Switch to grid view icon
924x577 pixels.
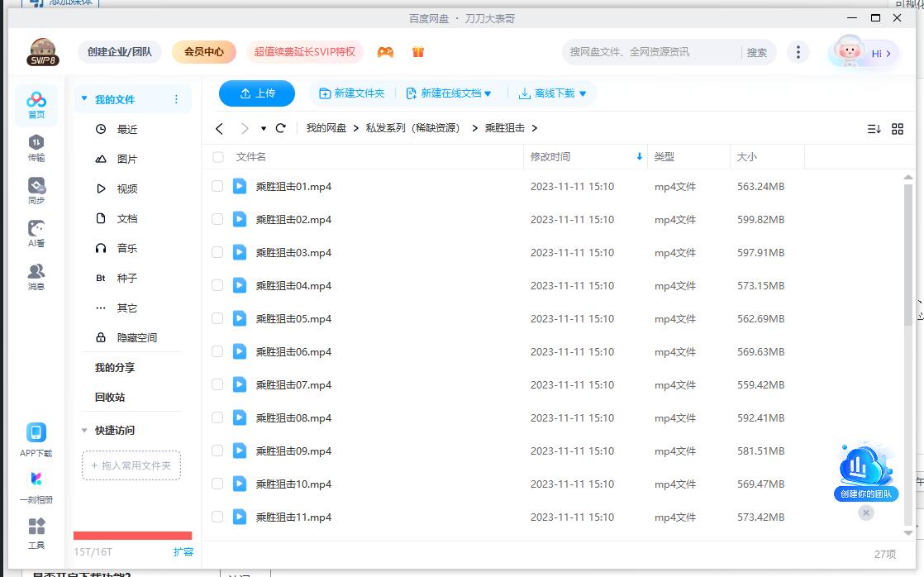(898, 129)
